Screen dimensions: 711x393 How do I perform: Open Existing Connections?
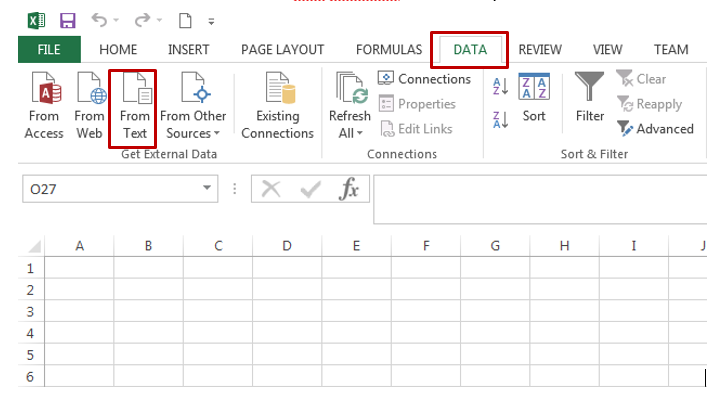point(278,106)
